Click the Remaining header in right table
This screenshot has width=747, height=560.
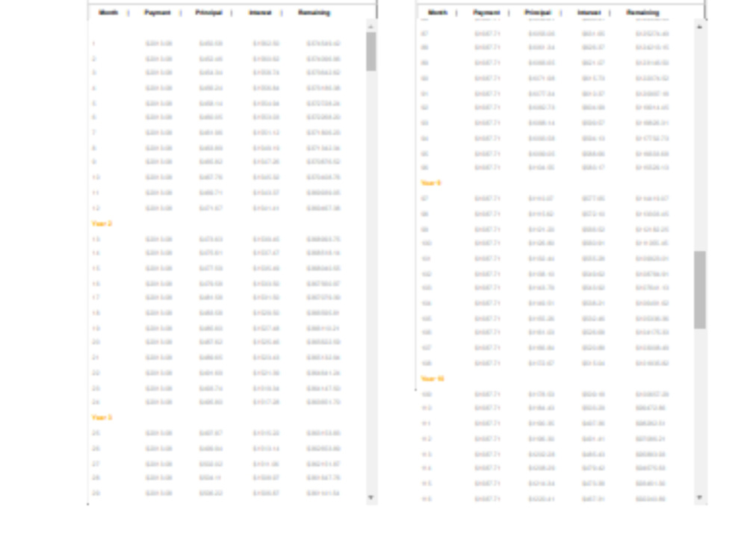click(x=643, y=13)
